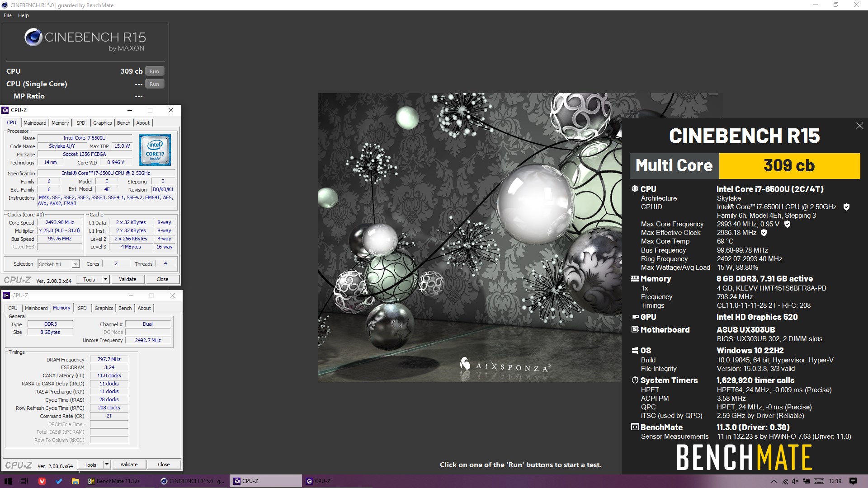Click the OS Windows icon in BenchMate panel
868x488 pixels.
[x=635, y=350]
